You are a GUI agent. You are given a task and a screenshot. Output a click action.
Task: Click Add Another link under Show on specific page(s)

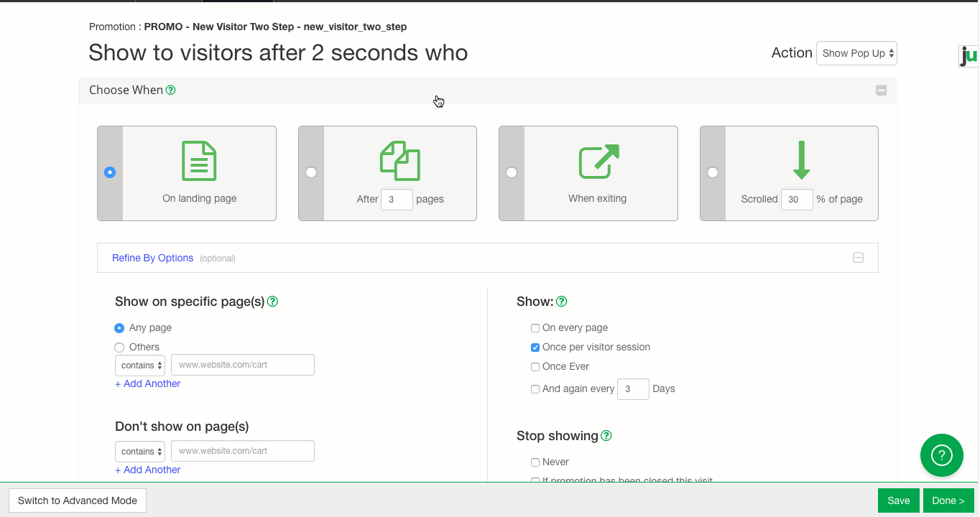coord(147,383)
